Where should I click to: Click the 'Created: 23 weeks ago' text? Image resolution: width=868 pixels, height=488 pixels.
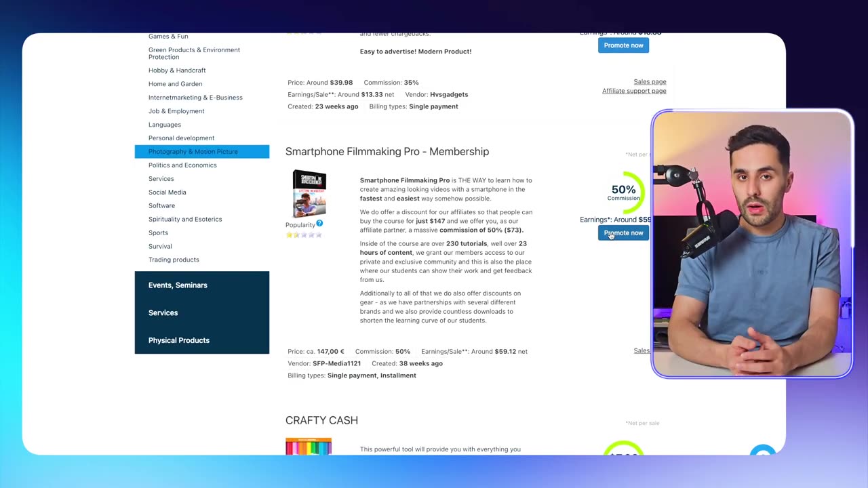323,106
